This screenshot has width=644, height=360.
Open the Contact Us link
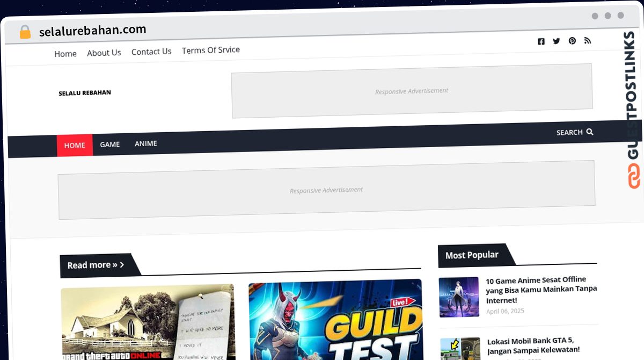tap(151, 52)
